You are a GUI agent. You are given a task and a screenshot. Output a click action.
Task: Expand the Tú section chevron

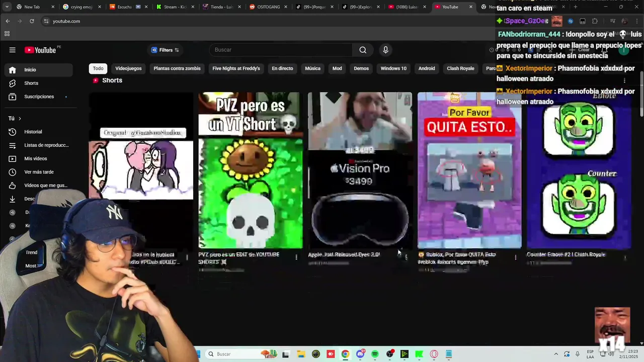coord(20,119)
